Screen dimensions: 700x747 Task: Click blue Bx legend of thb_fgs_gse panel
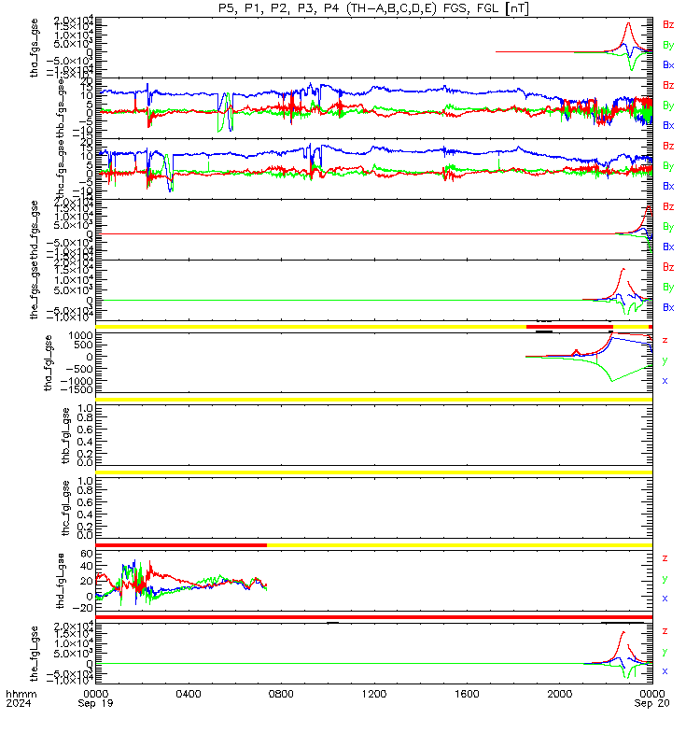tap(668, 126)
